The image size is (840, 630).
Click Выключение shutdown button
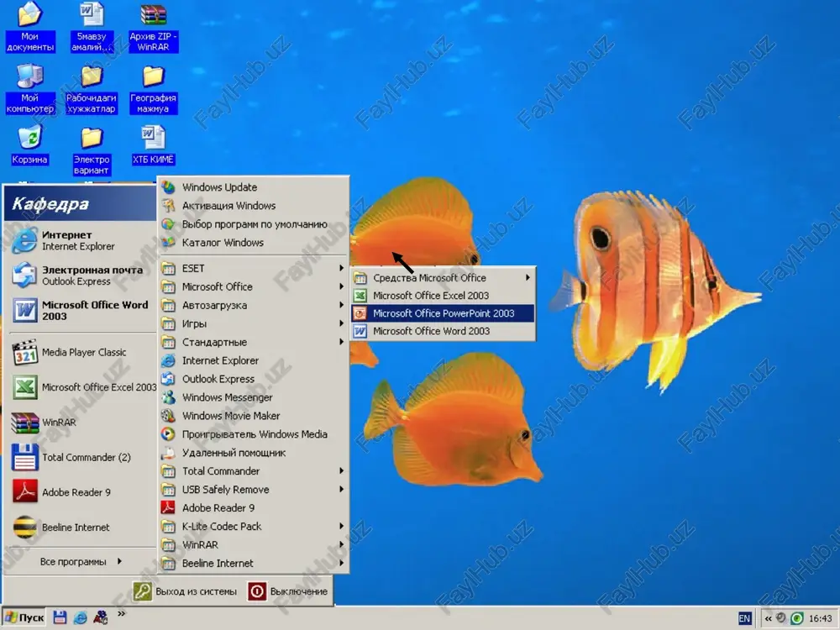pos(287,591)
